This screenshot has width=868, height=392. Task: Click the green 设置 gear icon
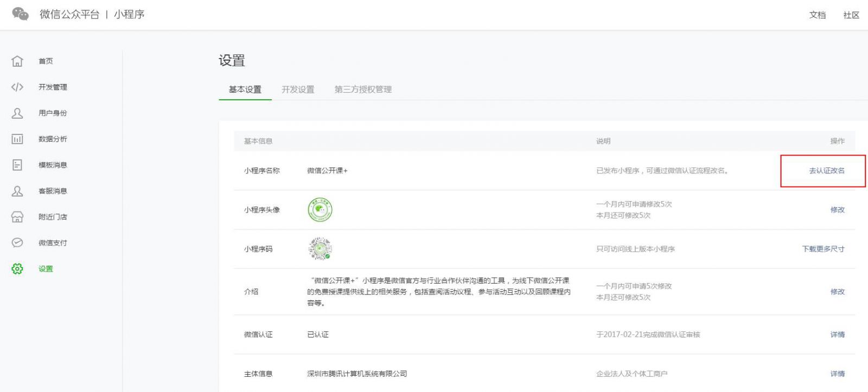17,268
